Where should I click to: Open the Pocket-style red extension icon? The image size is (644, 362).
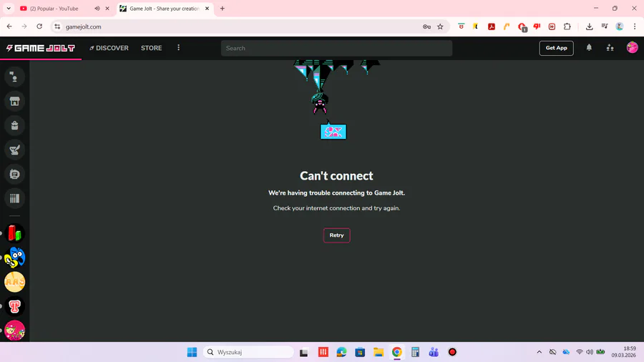click(462, 26)
